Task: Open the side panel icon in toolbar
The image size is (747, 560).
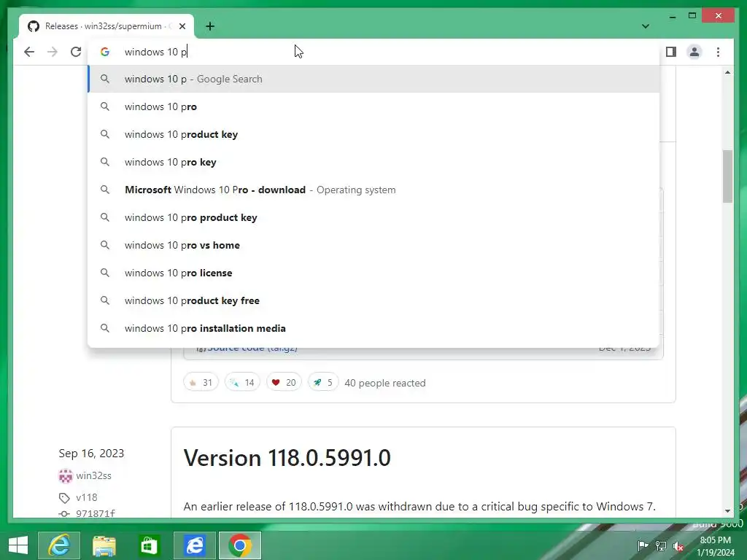Action: [x=671, y=52]
